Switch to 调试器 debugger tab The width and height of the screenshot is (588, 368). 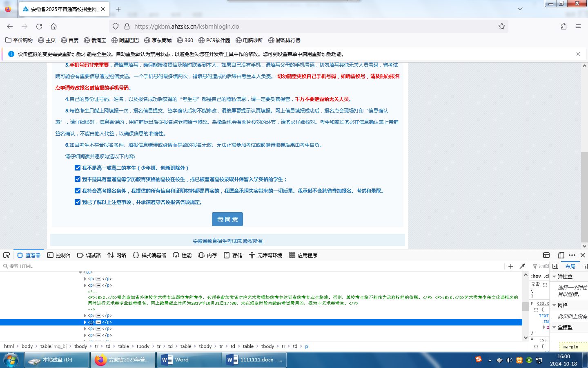point(89,255)
